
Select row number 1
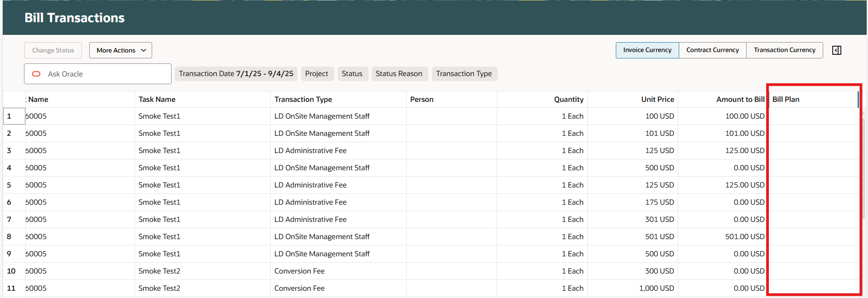click(x=14, y=116)
